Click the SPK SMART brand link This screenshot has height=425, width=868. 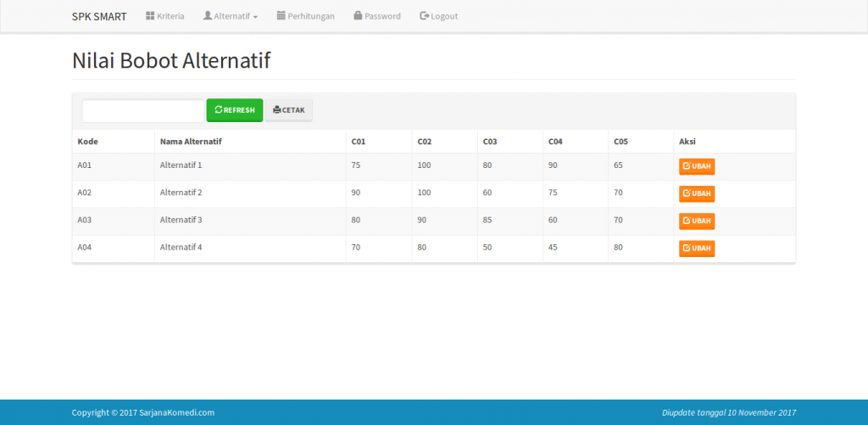(x=99, y=17)
